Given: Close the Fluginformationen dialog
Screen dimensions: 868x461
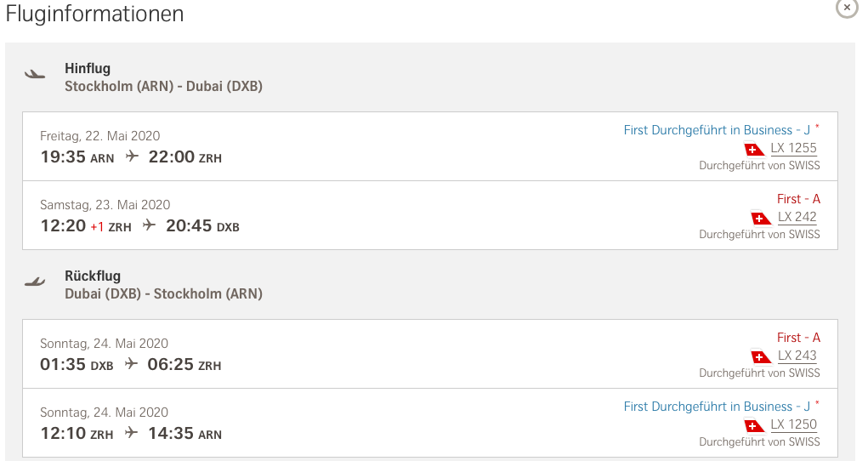Looking at the screenshot, I should (847, 8).
